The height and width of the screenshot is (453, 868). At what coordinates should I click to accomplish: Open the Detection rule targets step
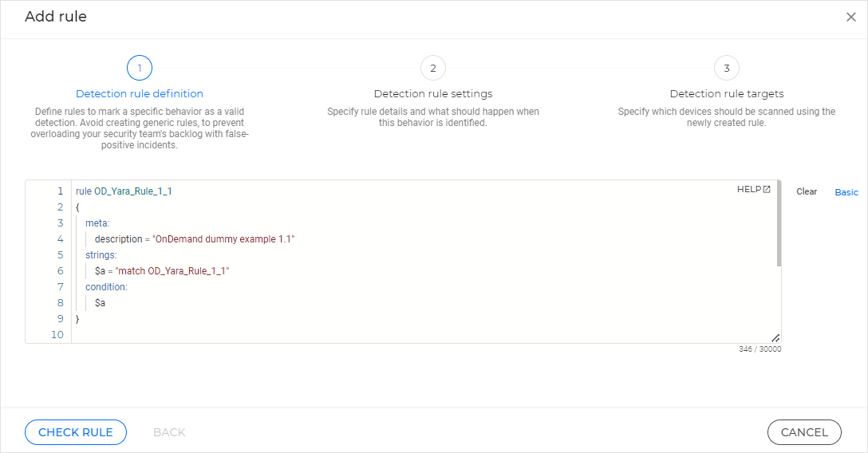727,93
